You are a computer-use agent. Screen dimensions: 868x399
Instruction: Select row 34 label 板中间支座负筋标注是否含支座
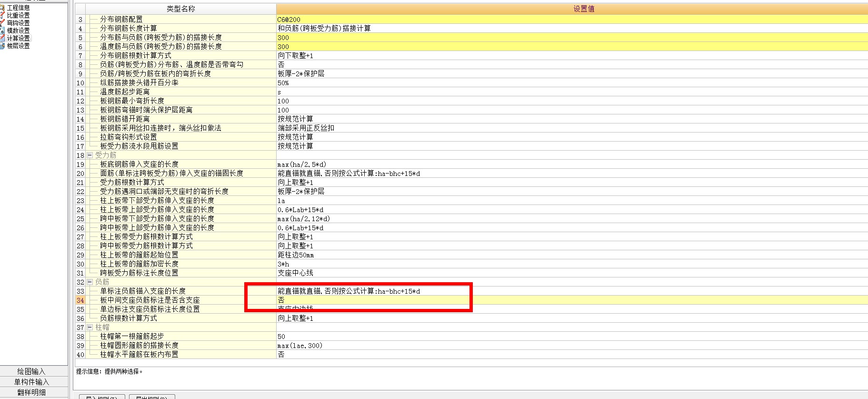[x=150, y=300]
